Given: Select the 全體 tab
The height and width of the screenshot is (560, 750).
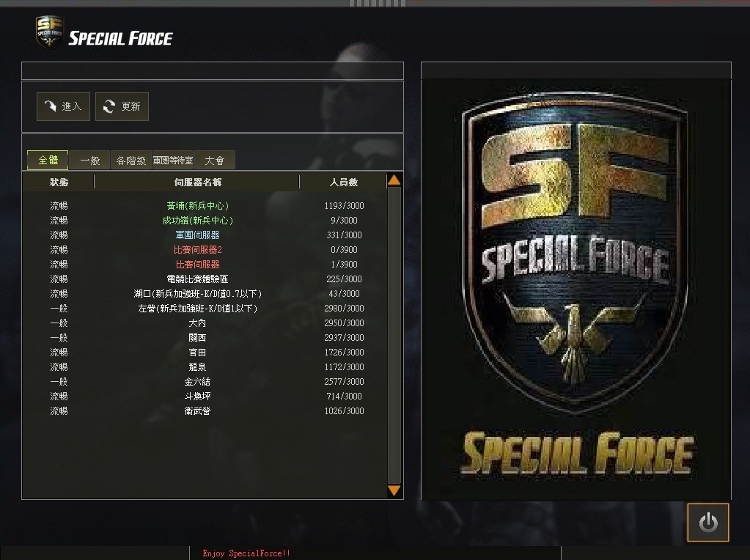Looking at the screenshot, I should (48, 161).
